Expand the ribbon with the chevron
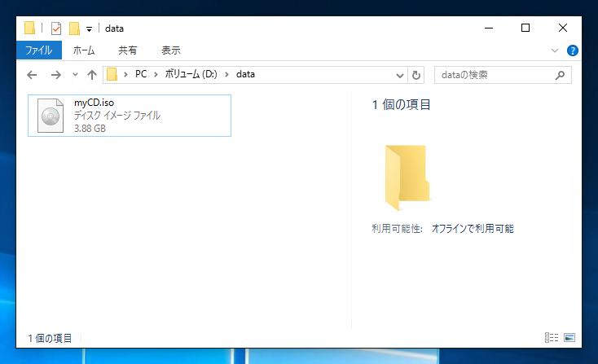The height and width of the screenshot is (364, 598). [x=555, y=50]
